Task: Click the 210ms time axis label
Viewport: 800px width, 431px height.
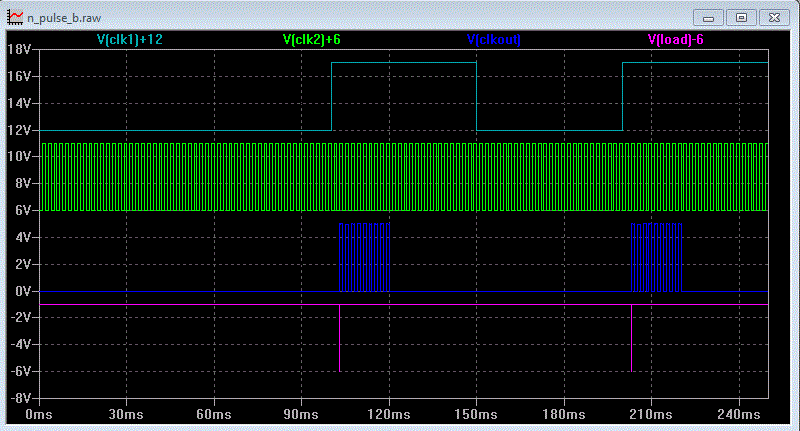Action: 651,415
